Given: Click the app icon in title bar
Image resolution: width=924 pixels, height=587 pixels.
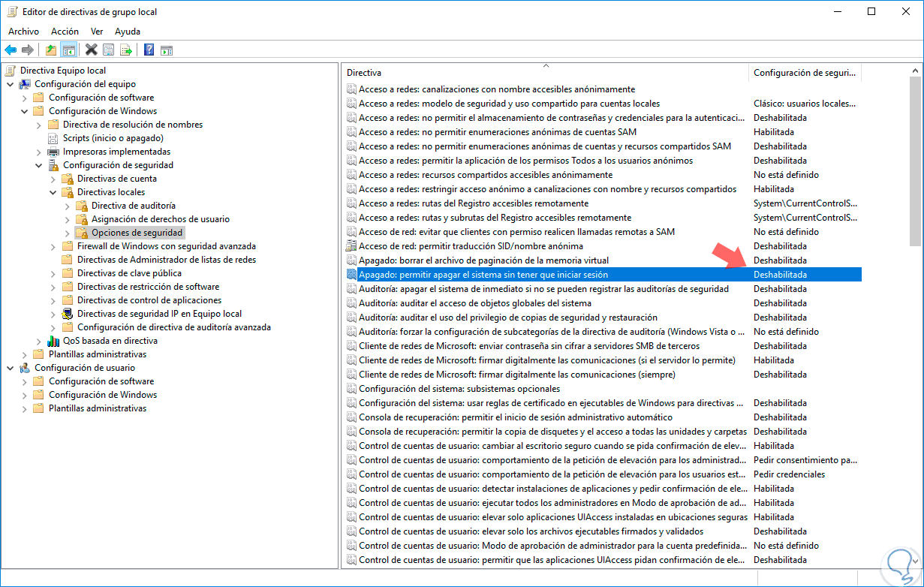Looking at the screenshot, I should pyautogui.click(x=12, y=11).
